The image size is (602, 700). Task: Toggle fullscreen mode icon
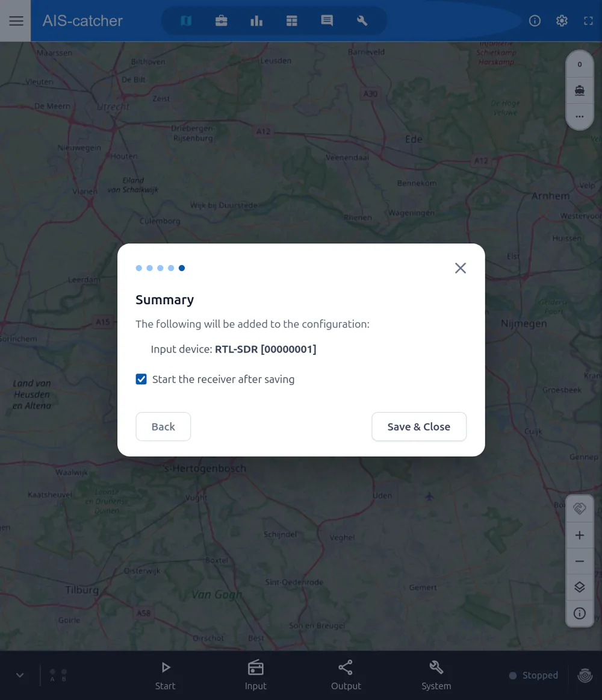tap(589, 21)
